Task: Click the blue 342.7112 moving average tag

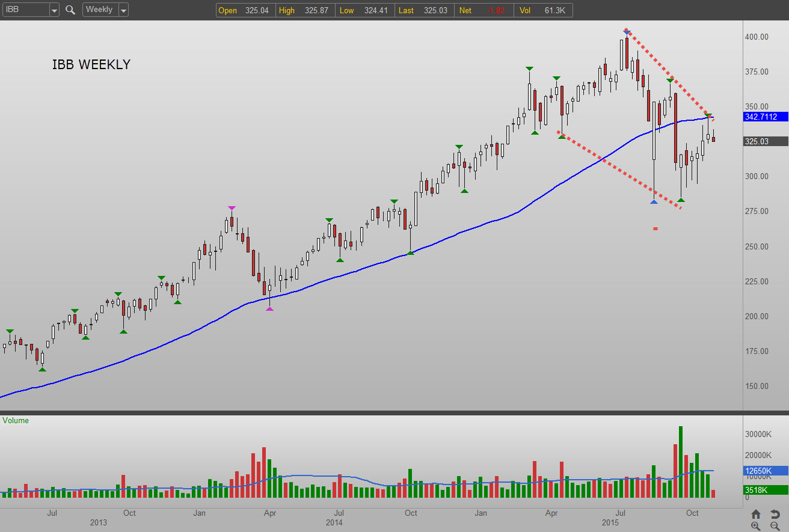Action: pyautogui.click(x=766, y=117)
